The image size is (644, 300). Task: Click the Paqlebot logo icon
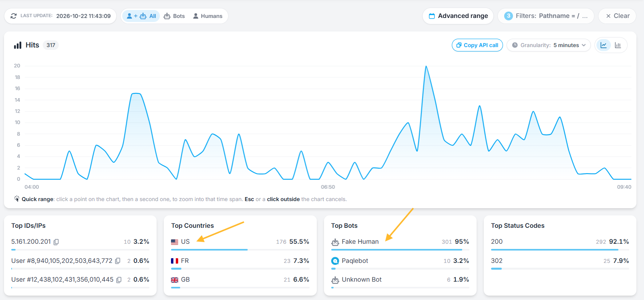[335, 261]
